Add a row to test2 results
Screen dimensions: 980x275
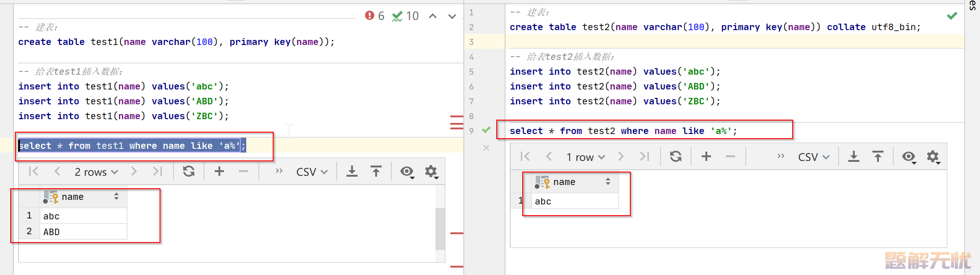[x=706, y=157]
